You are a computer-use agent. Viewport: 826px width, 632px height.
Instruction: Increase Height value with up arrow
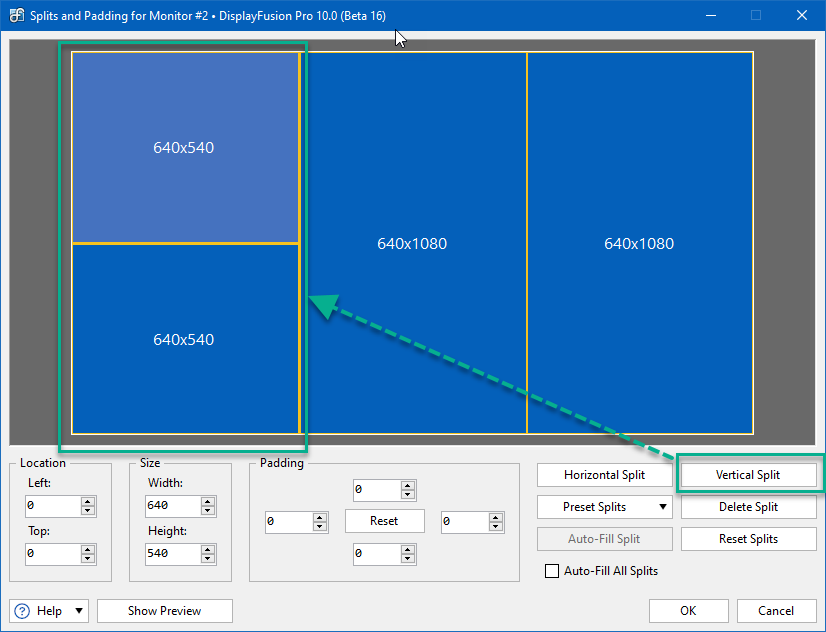[x=208, y=549]
